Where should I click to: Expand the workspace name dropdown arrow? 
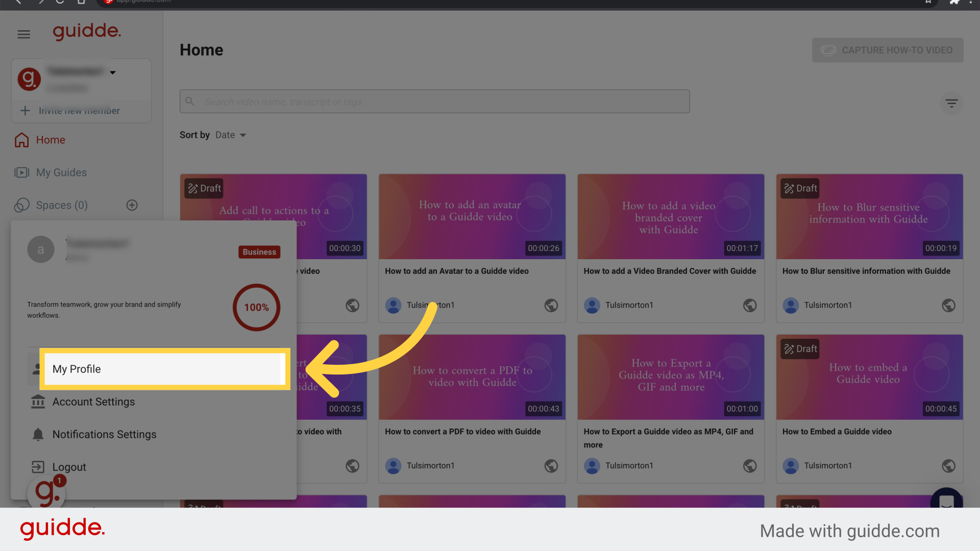pyautogui.click(x=112, y=72)
